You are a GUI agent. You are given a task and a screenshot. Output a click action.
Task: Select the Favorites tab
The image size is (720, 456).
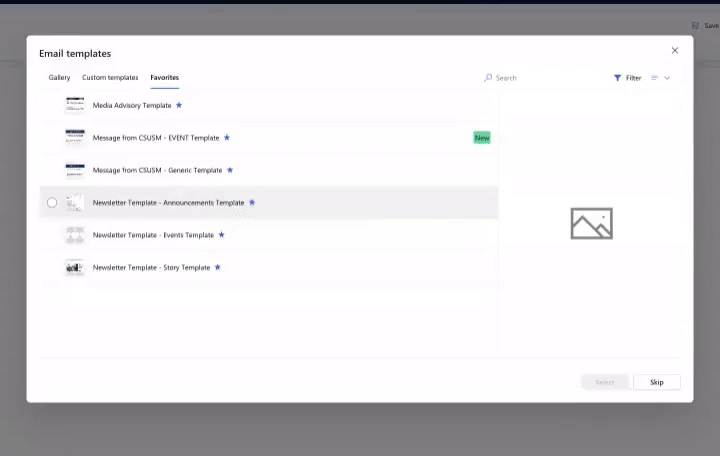(164, 78)
